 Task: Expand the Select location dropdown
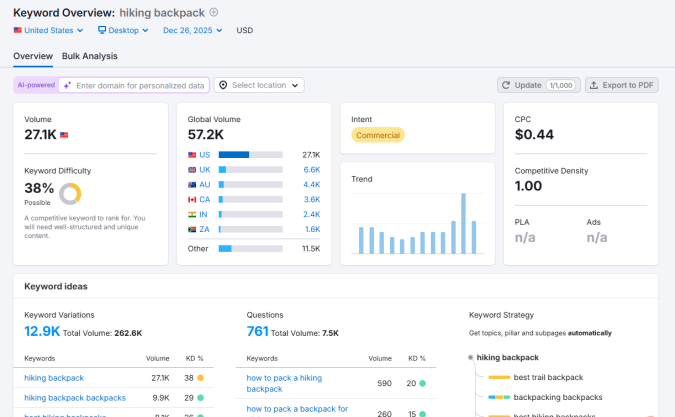pos(259,85)
